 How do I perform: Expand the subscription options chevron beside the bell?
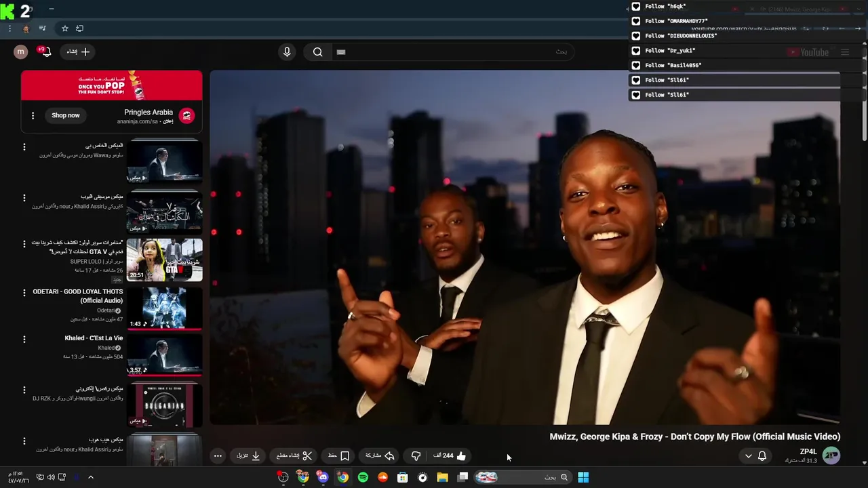[749, 456]
